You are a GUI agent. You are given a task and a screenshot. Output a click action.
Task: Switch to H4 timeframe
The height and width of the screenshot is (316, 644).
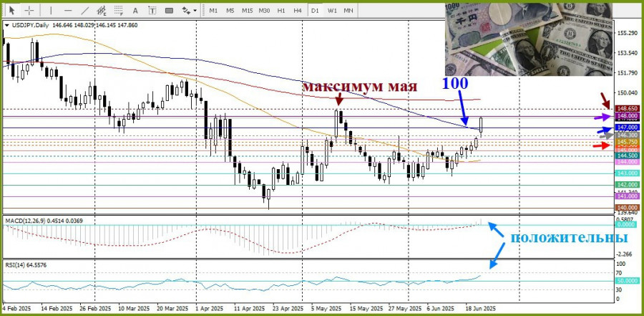pos(298,10)
